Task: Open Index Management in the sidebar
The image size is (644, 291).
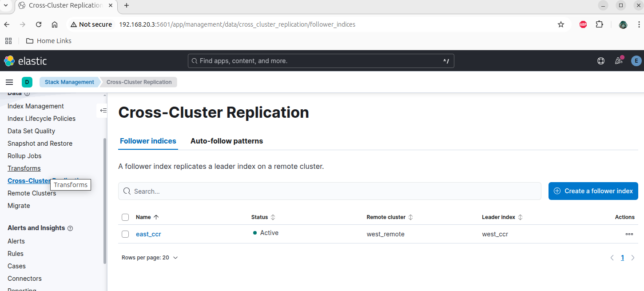Action: coord(36,106)
